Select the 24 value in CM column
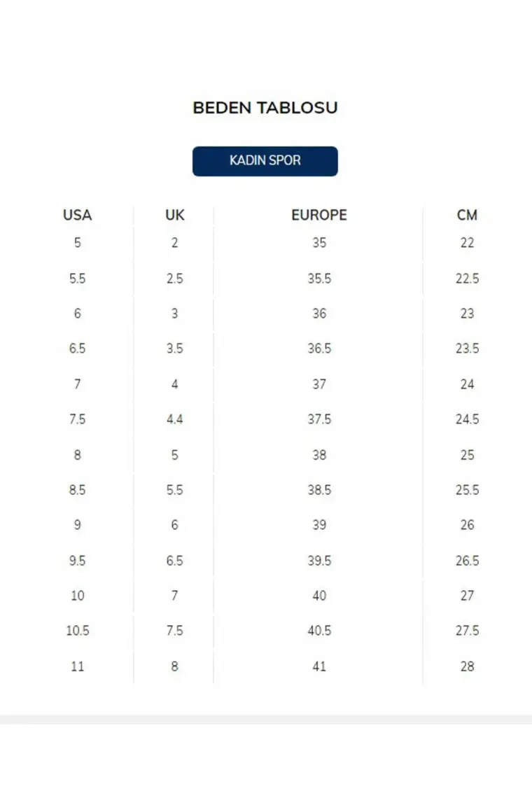 click(467, 384)
